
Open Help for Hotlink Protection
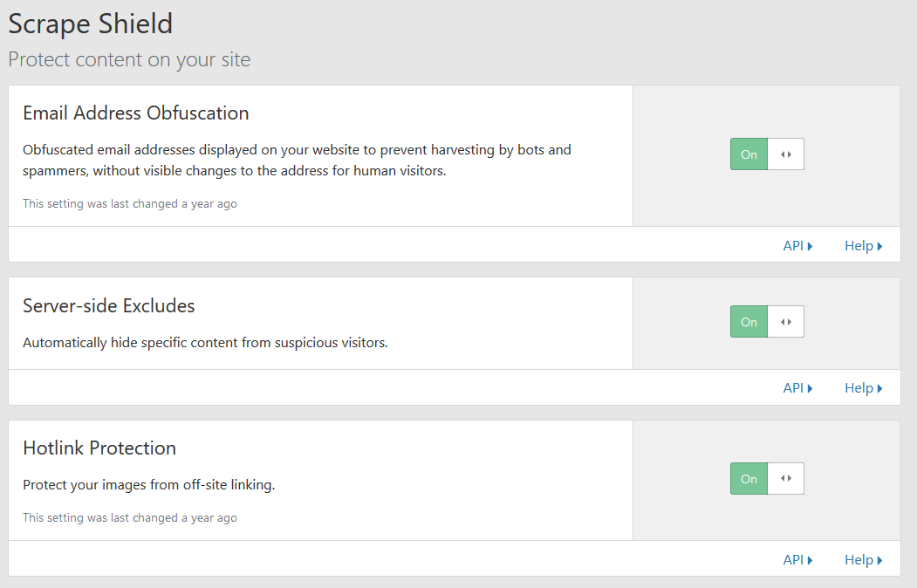(x=863, y=560)
